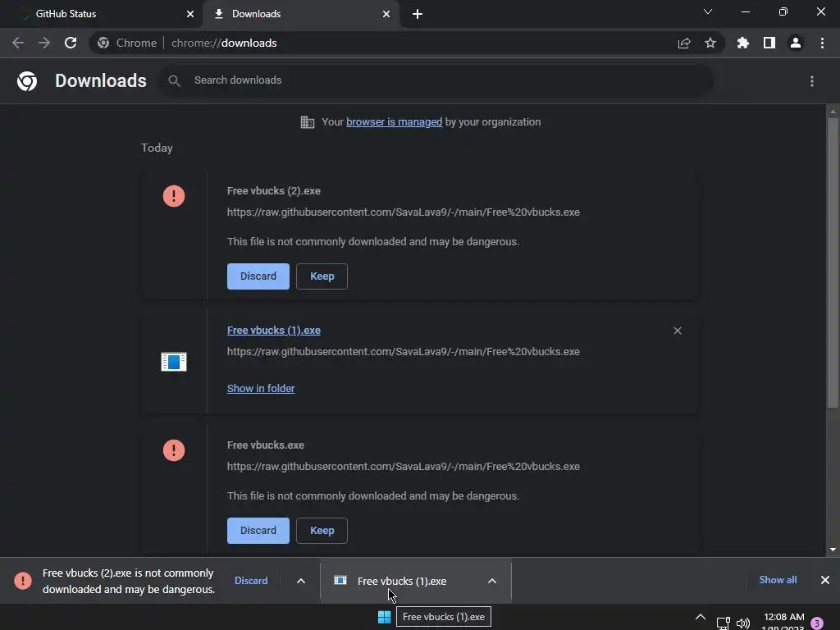Image resolution: width=840 pixels, height=630 pixels.
Task: Select URL text under Free vbucks.exe
Action: coord(404,467)
